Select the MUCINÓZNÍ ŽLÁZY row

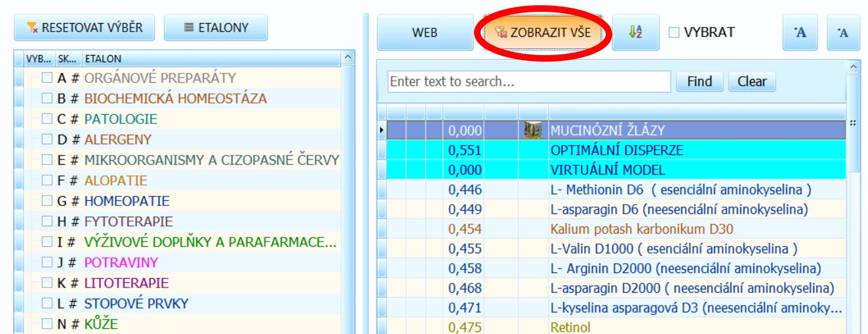(x=616, y=131)
